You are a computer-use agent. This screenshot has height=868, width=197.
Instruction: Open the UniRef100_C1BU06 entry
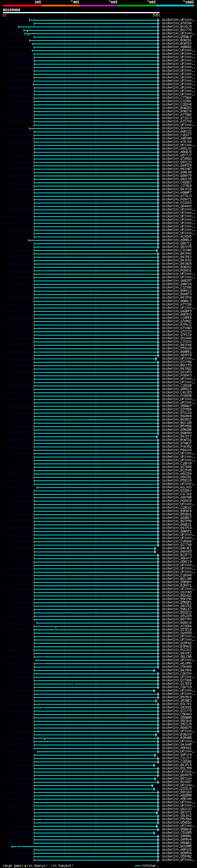[177, 104]
